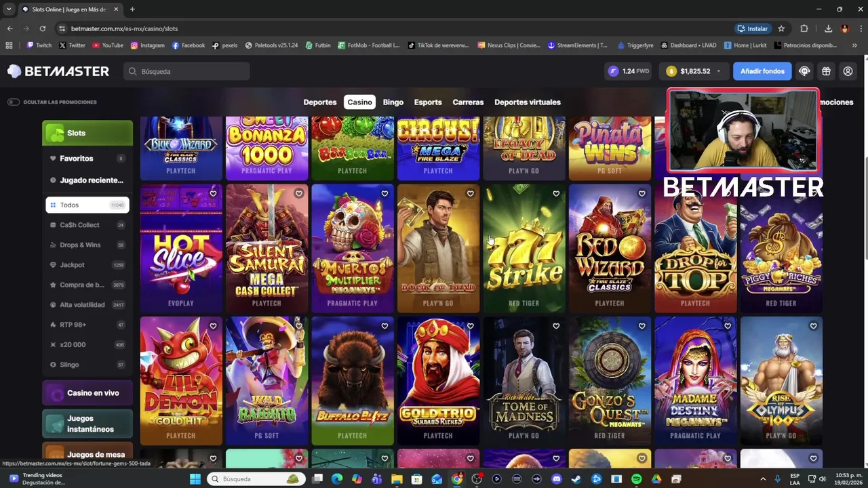The image size is (868, 488).
Task: Favorite Lil Demon heart icon
Action: [x=213, y=326]
